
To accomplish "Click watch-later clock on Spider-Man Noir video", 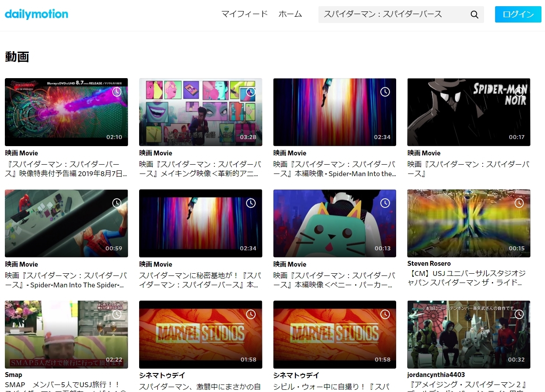I will click(519, 92).
